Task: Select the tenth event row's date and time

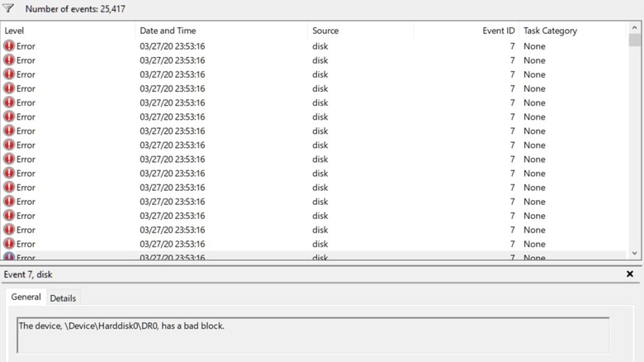Action: coord(173,174)
